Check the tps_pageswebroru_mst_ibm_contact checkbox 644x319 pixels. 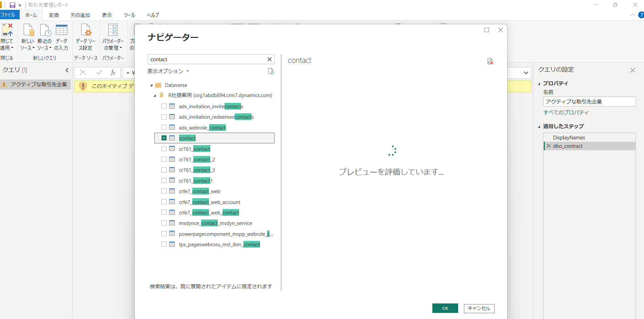click(164, 244)
